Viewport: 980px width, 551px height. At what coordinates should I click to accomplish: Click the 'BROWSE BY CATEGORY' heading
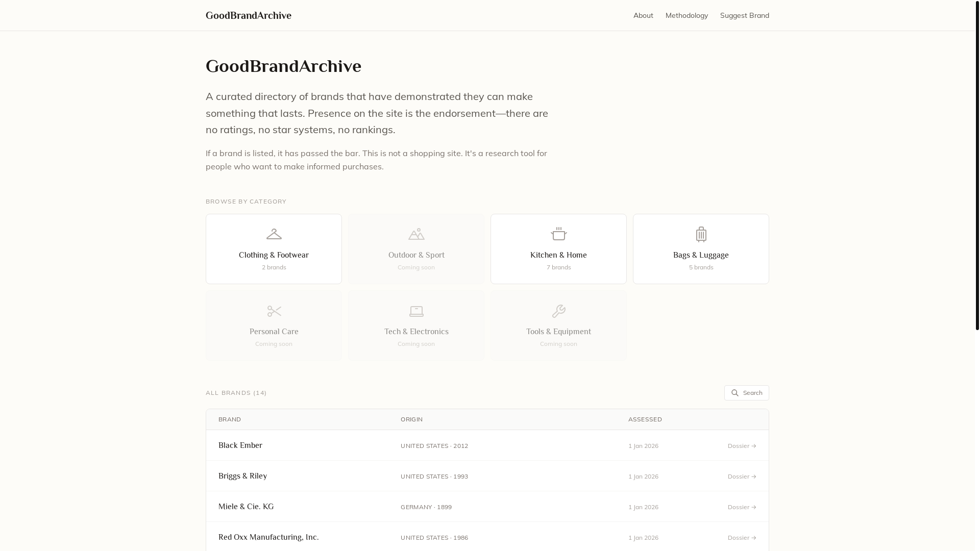(246, 202)
